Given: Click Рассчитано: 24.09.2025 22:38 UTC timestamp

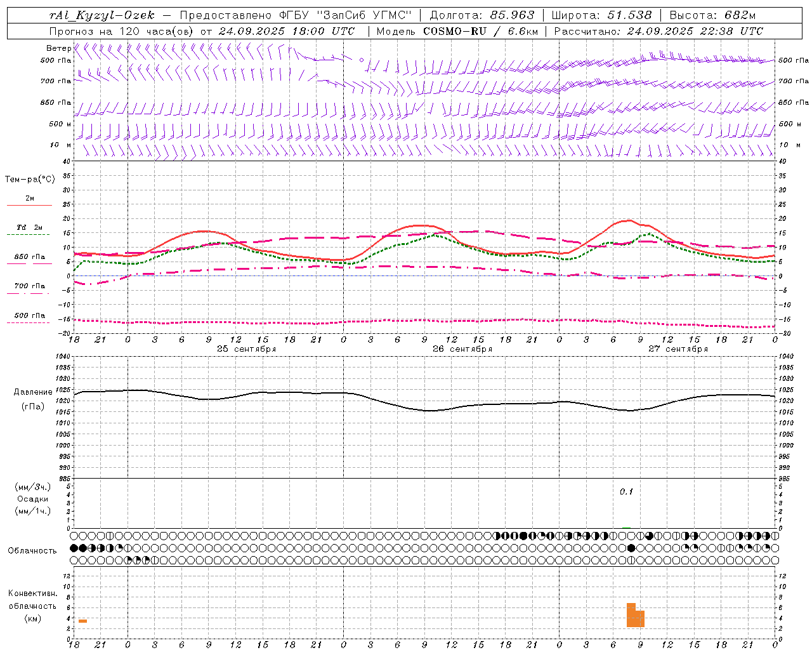Looking at the screenshot, I should pyautogui.click(x=658, y=31).
